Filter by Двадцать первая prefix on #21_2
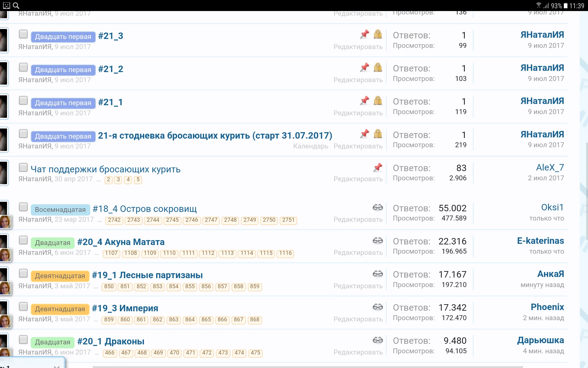 coord(63,70)
